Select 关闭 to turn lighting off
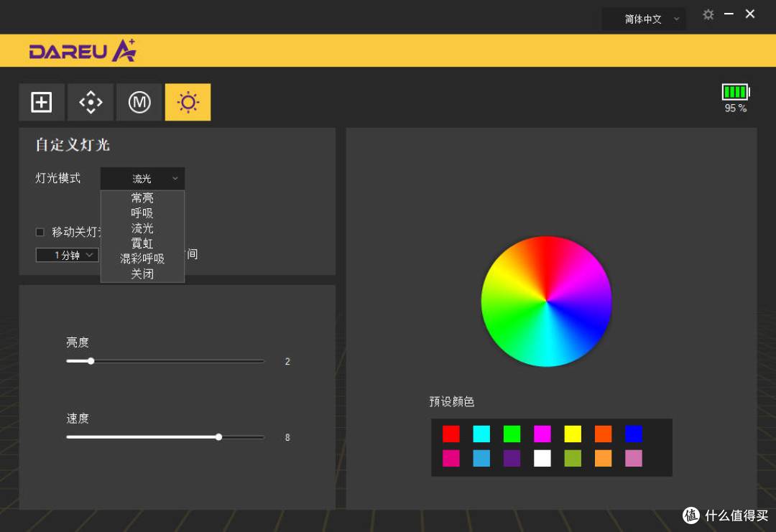The width and height of the screenshot is (776, 532). point(142,274)
